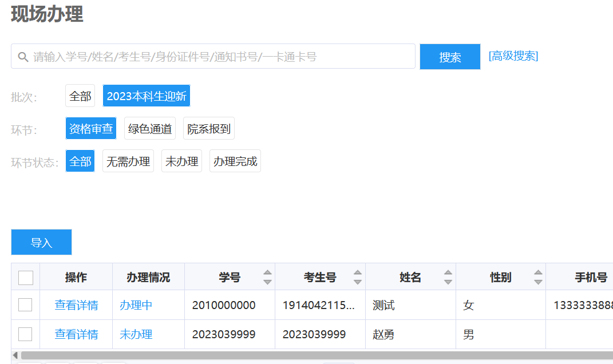Screen dimensions: 613x364
Task: Open 查看详情 for student 2010000000
Action: [76, 305]
